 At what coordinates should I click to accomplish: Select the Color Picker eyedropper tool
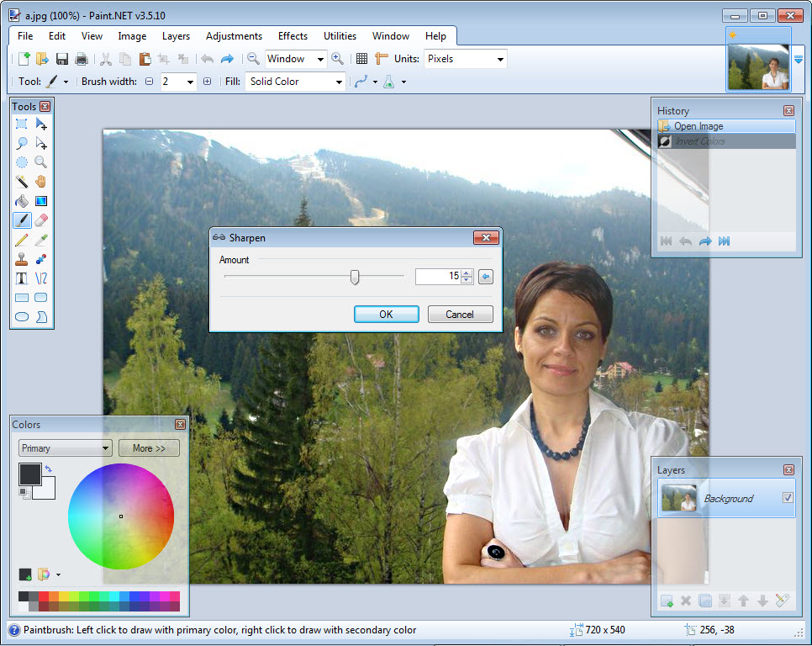[41, 240]
